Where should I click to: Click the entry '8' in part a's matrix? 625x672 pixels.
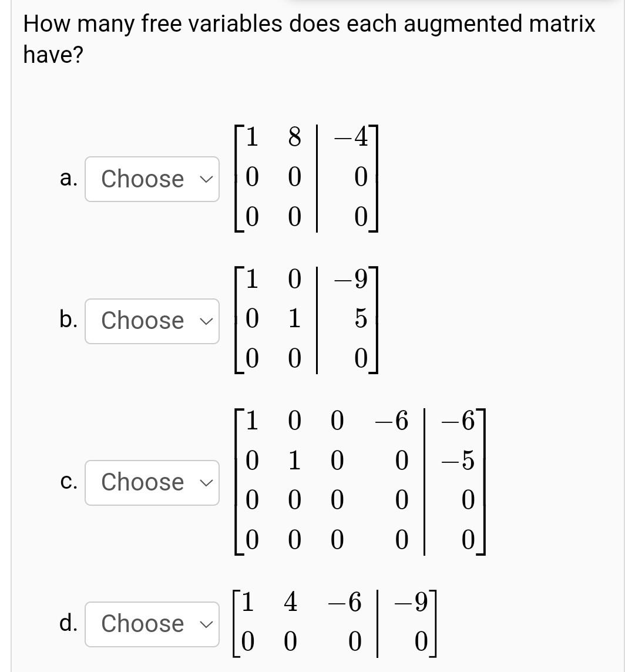coord(295,137)
